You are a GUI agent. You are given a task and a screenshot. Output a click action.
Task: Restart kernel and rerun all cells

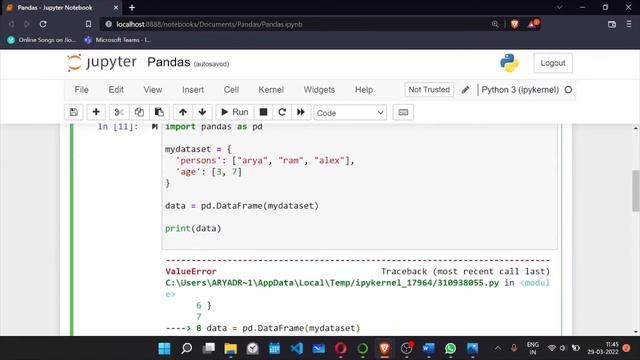click(x=301, y=112)
